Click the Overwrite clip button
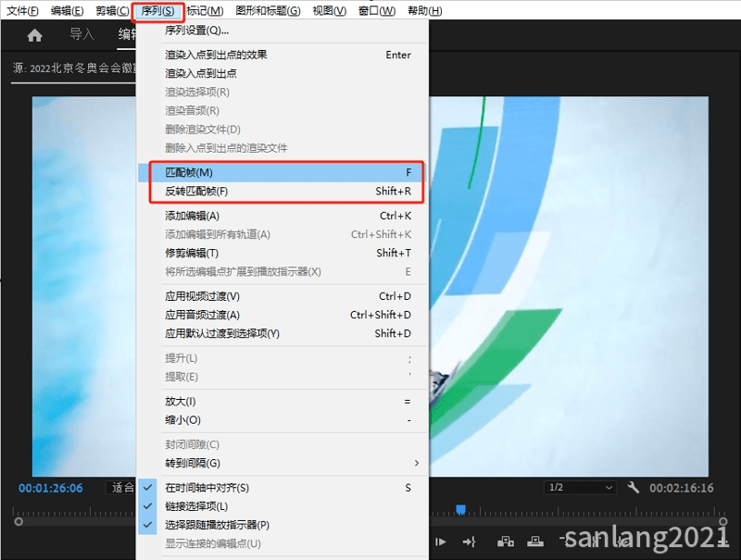 [x=535, y=541]
